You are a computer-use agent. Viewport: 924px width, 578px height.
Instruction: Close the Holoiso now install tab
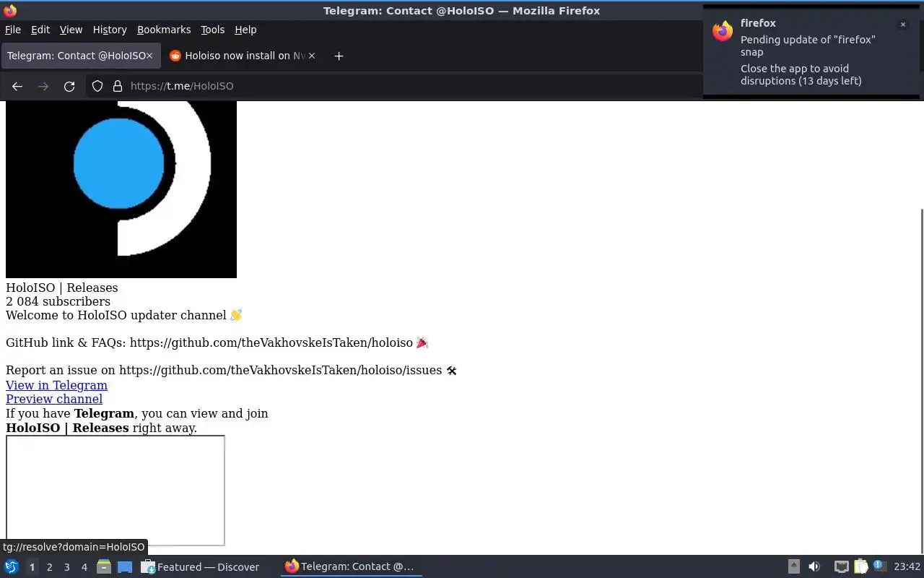point(311,56)
